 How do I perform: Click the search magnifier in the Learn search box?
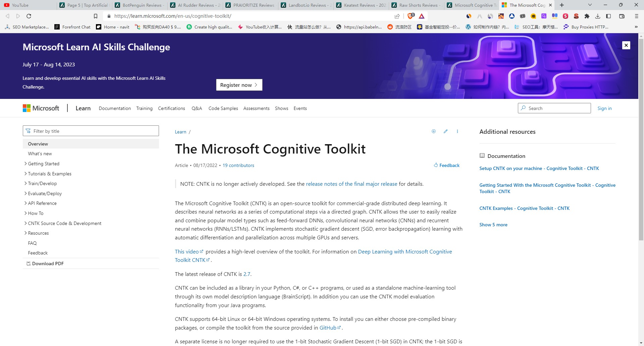[524, 108]
